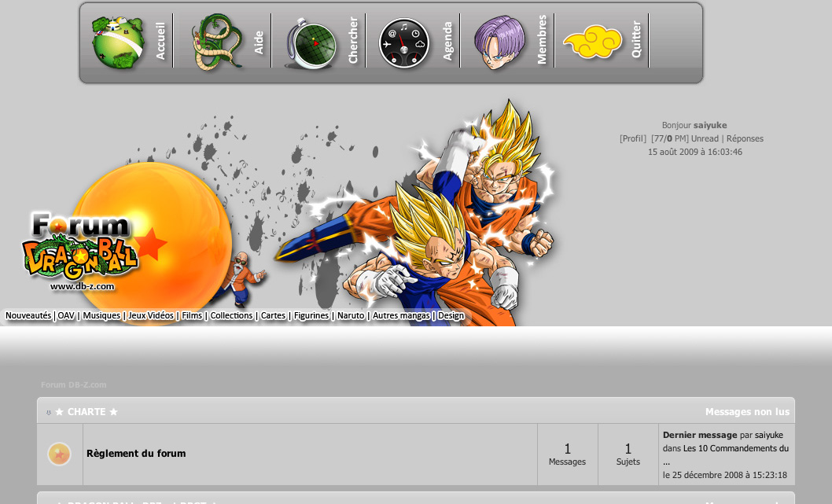This screenshot has height=504, width=832.
Task: Visit the Films section link
Action: click(192, 315)
